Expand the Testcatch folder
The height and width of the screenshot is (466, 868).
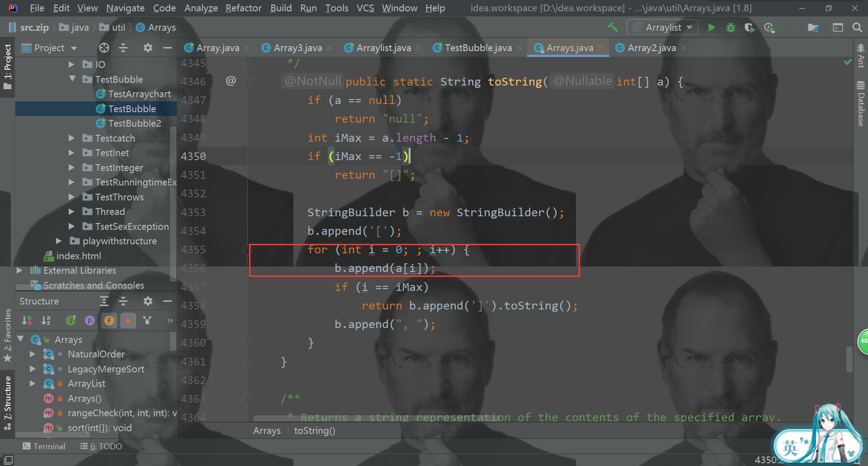[71, 138]
